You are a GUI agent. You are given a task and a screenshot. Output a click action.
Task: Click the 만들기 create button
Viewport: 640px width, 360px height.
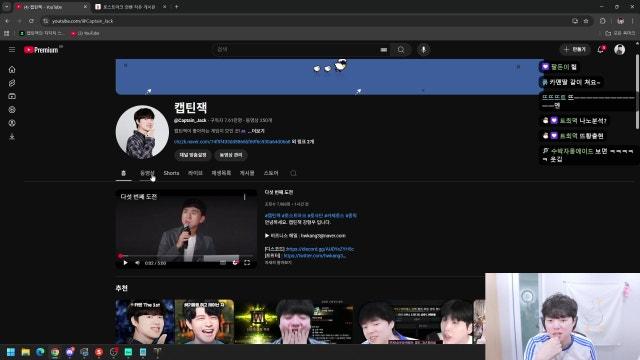click(x=575, y=49)
